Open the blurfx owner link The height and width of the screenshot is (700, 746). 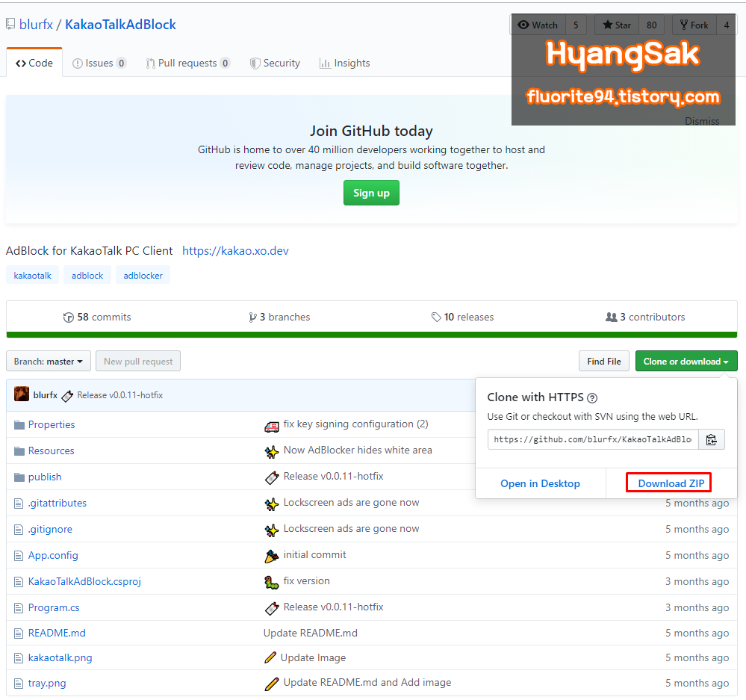tap(36, 24)
